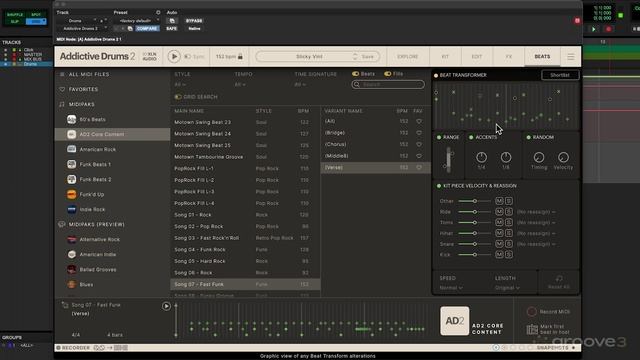Switch to the EXPLORE tab
Image resolution: width=640 pixels, height=360 pixels.
pos(407,57)
